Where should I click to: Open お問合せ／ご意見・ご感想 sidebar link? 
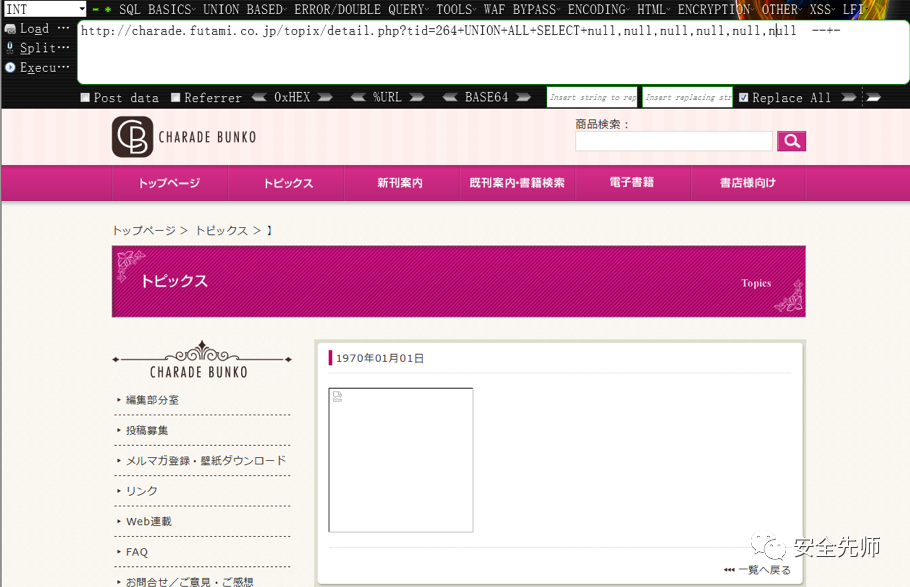(x=190, y=581)
